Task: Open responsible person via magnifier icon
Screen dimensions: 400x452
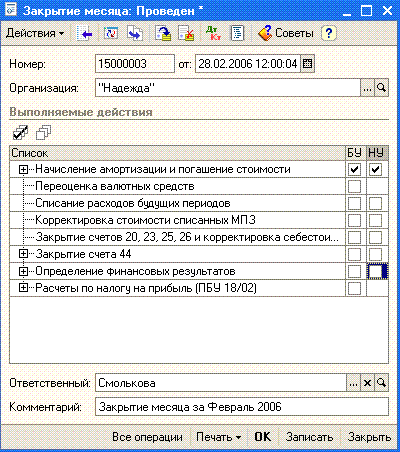Action: click(x=381, y=383)
